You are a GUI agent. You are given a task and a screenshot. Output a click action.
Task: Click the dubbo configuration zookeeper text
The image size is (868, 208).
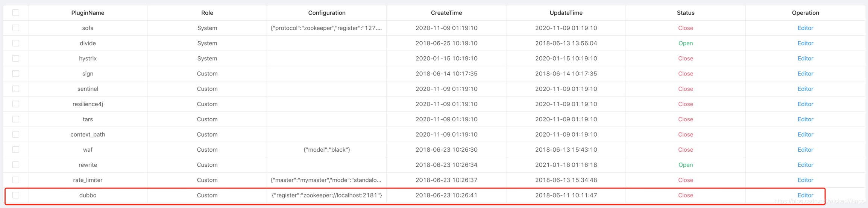pyautogui.click(x=327, y=195)
